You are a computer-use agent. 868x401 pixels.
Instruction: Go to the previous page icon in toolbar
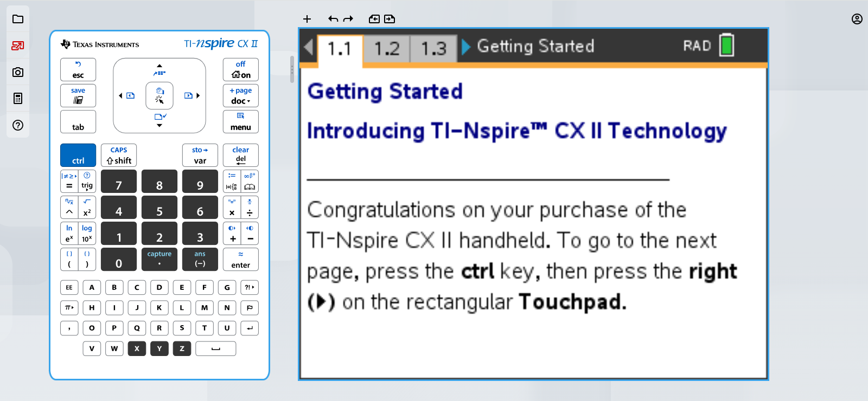(x=374, y=19)
